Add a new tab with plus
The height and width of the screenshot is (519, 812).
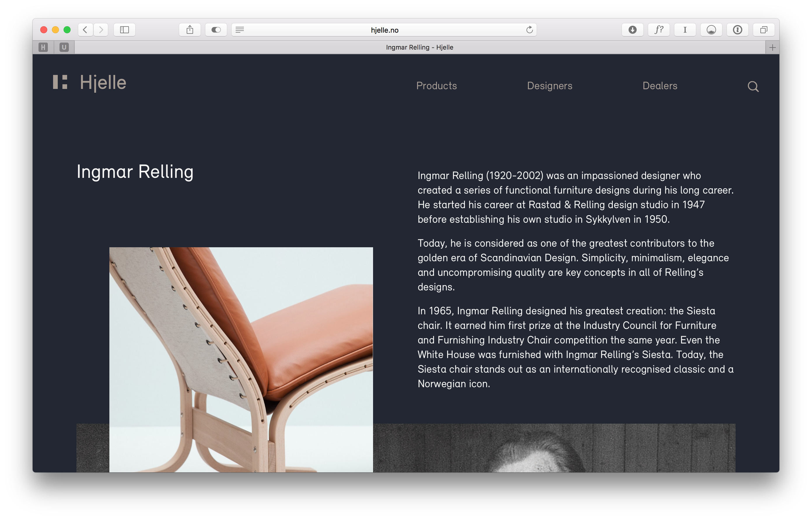(x=773, y=47)
